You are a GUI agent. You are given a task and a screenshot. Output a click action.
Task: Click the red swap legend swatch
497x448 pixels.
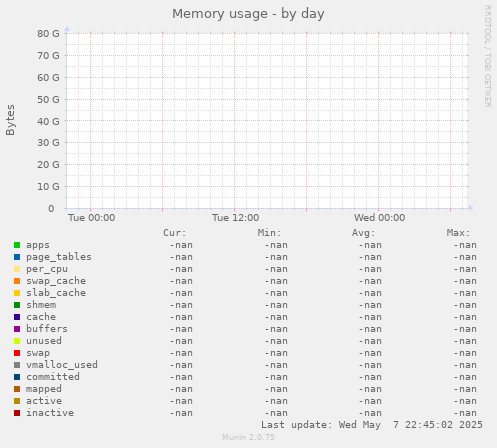click(17, 353)
